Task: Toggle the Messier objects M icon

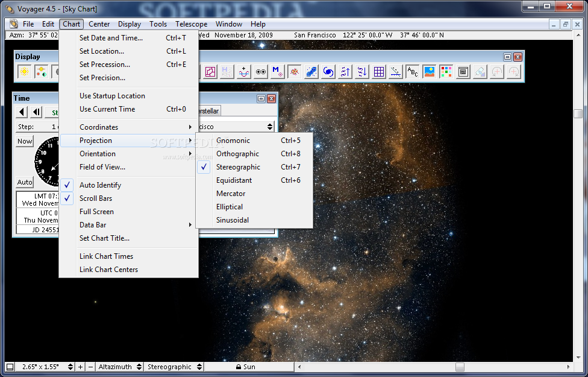Action: 278,71
